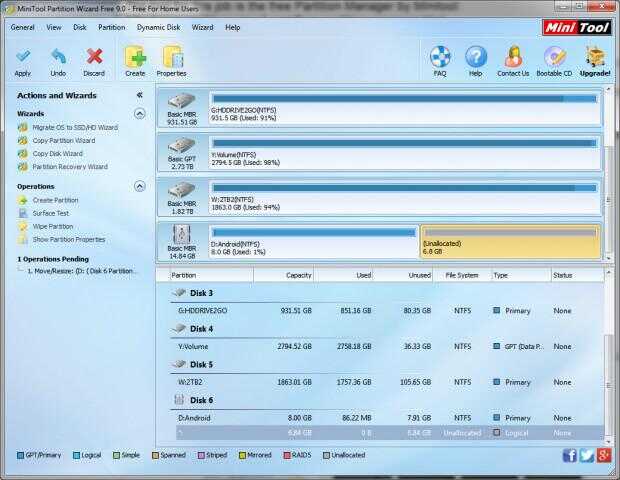Collapse the Operations section

click(x=140, y=187)
